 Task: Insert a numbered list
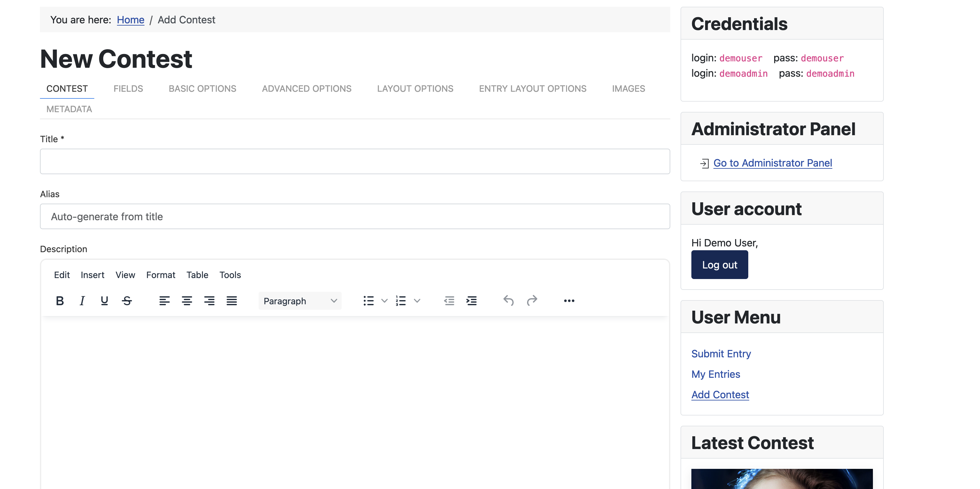(x=401, y=301)
